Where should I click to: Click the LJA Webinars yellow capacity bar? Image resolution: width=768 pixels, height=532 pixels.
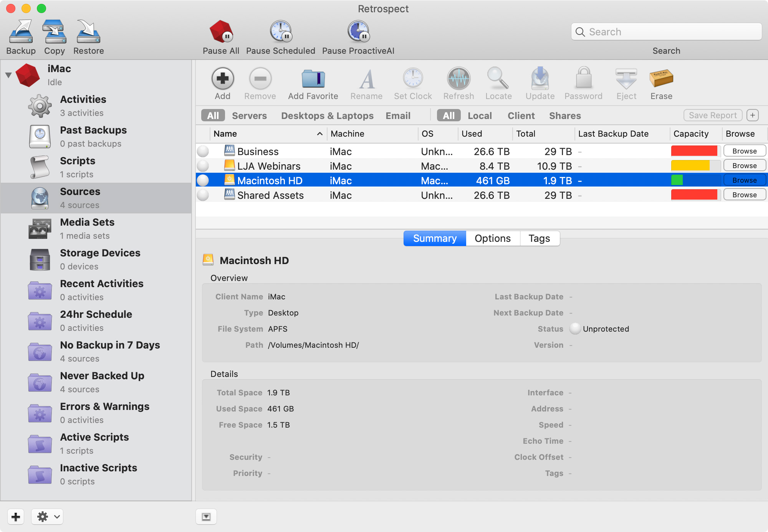coord(690,165)
